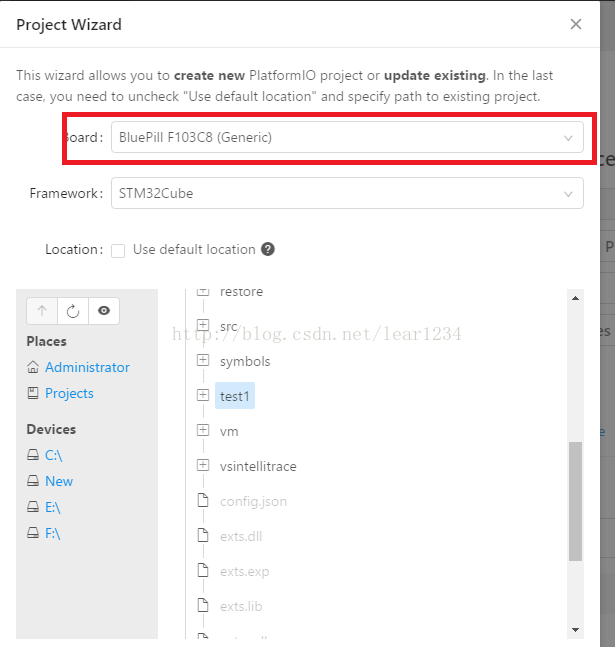The image size is (615, 647).
Task: Click the drive icon beside E:\
Action: coord(33,507)
